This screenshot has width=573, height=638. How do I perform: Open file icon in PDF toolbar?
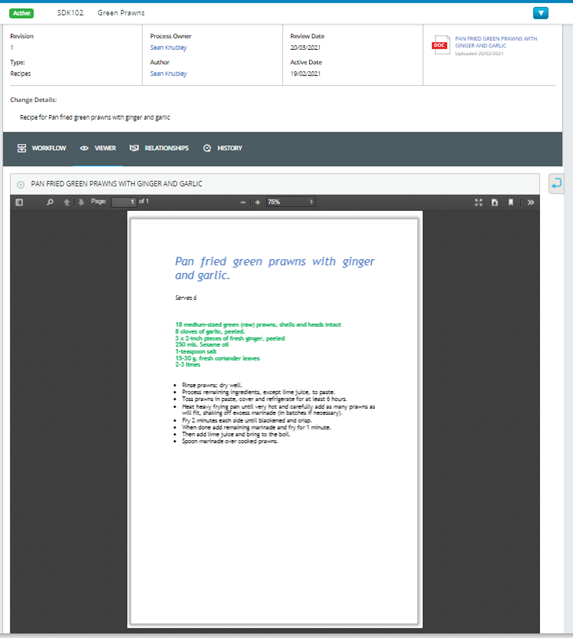pos(494,202)
